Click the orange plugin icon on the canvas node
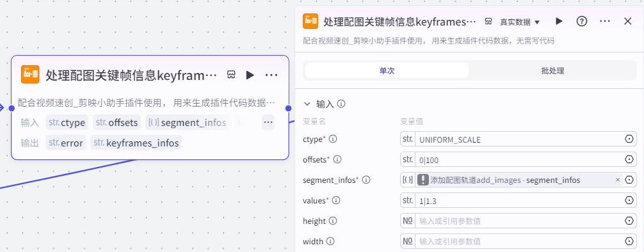This screenshot has height=252, width=644. point(30,74)
